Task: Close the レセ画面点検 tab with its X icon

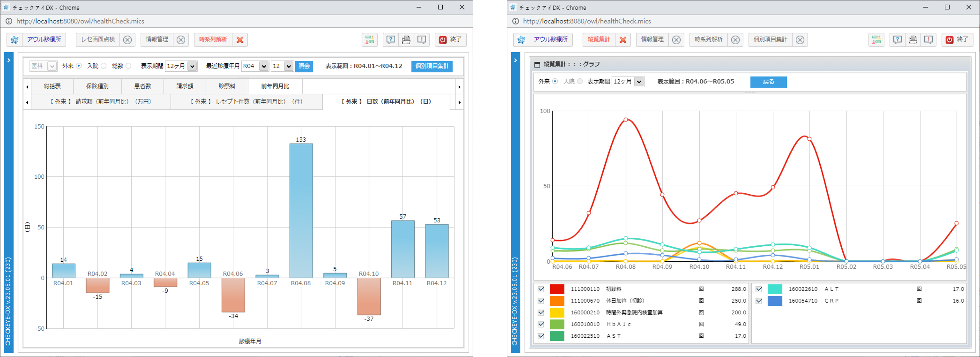Action: click(x=127, y=40)
